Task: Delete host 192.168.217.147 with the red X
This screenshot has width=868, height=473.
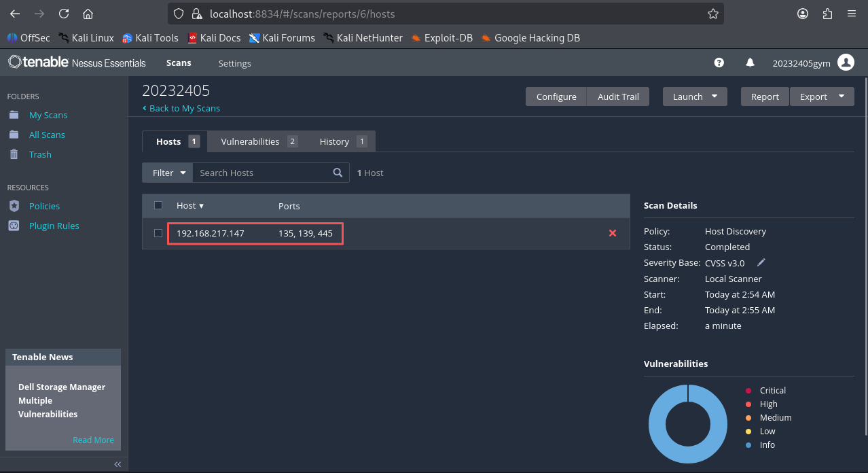Action: (613, 233)
